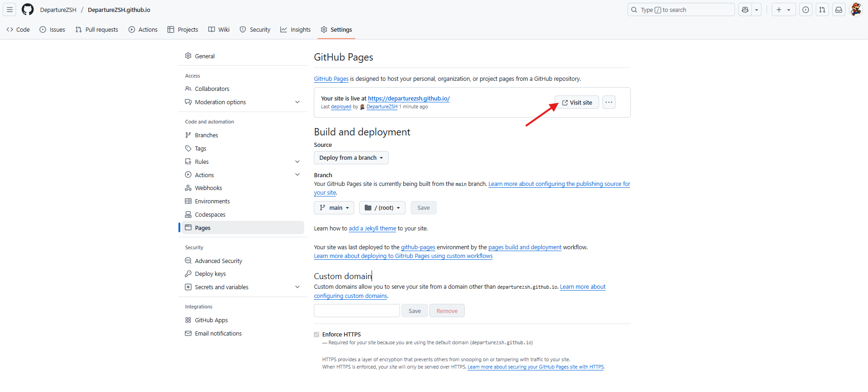The height and width of the screenshot is (392, 868).
Task: Open notifications inbox icon
Action: coord(839,10)
